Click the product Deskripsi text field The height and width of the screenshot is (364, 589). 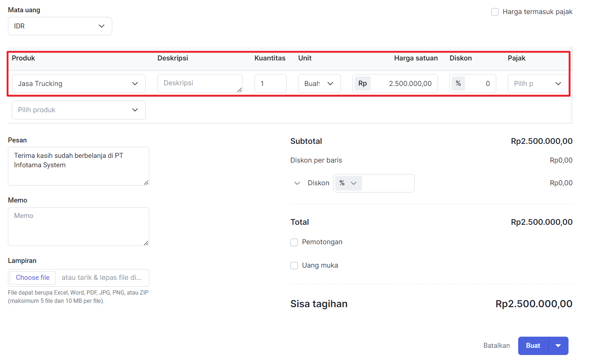[200, 83]
